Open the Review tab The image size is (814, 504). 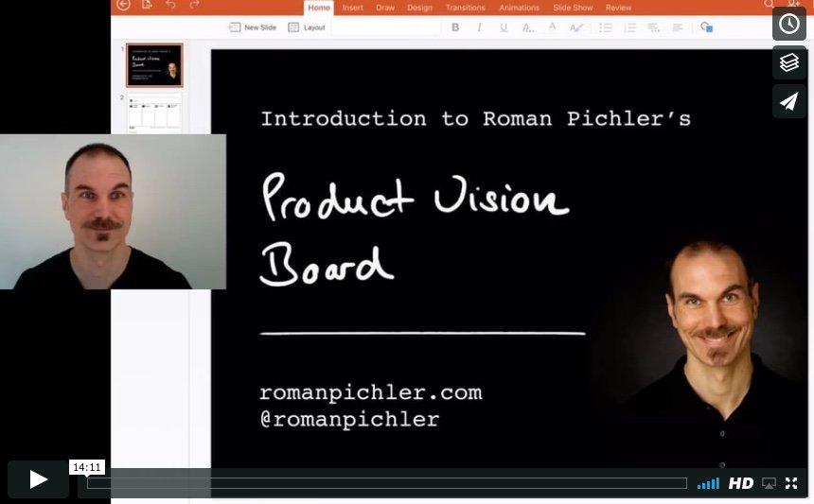click(618, 8)
